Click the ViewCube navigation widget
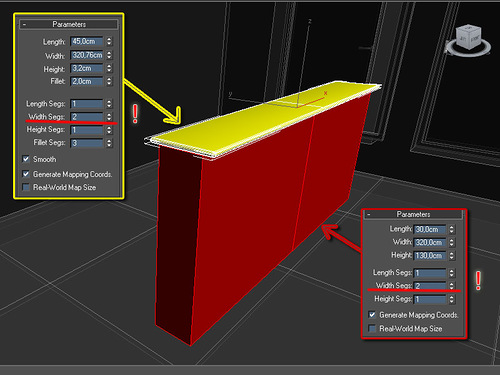This screenshot has height=375, width=500. click(x=468, y=41)
